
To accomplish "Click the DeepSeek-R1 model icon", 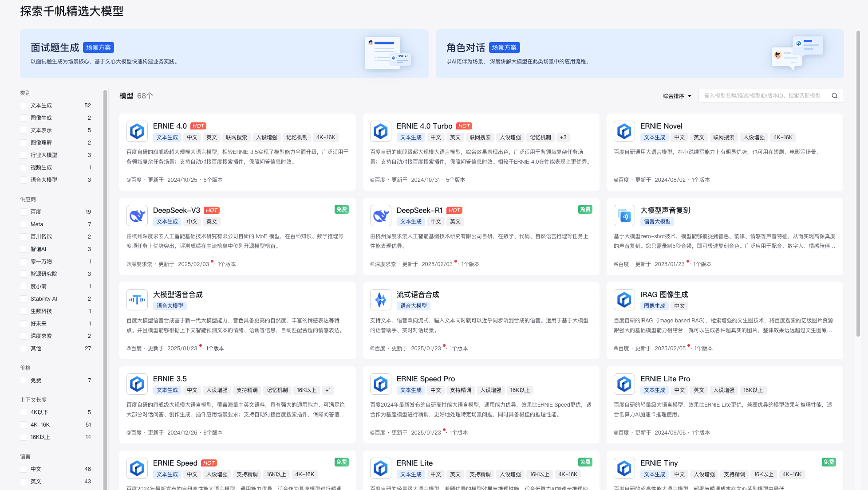I will tap(381, 216).
